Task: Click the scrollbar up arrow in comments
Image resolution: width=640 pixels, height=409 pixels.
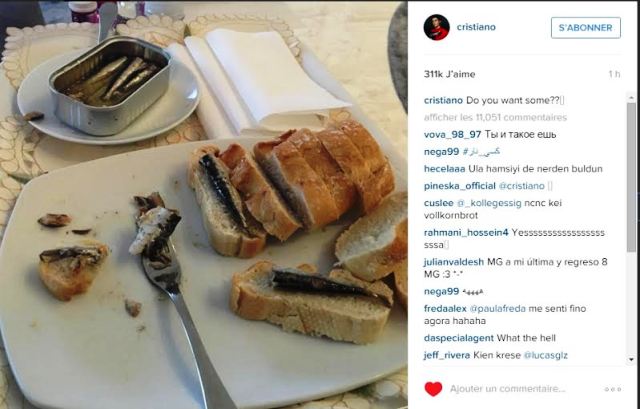Action: pos(631,98)
